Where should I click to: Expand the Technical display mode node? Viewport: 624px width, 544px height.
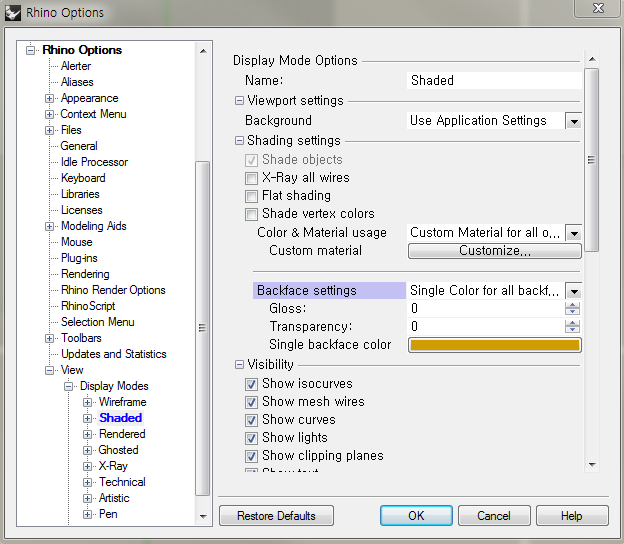(88, 482)
